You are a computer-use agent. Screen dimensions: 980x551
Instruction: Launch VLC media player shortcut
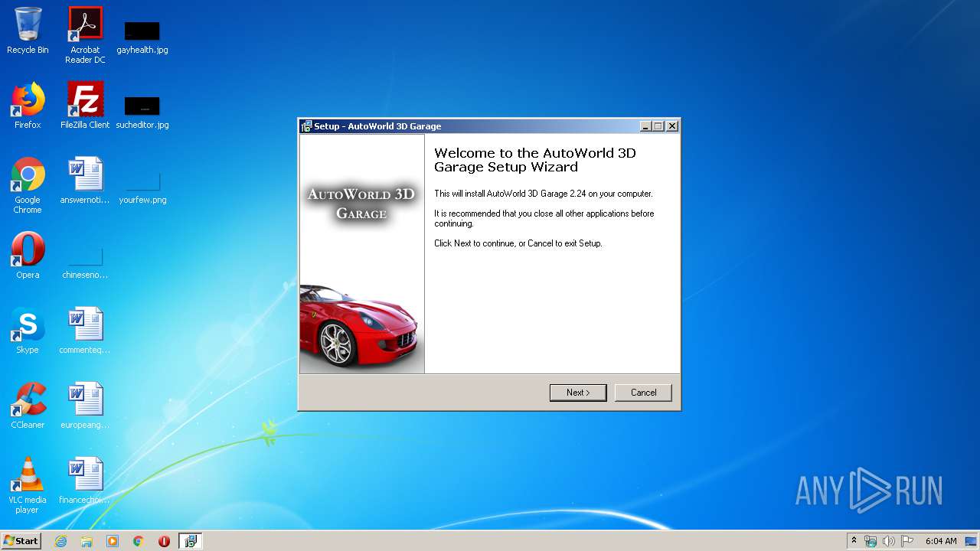[x=28, y=485]
